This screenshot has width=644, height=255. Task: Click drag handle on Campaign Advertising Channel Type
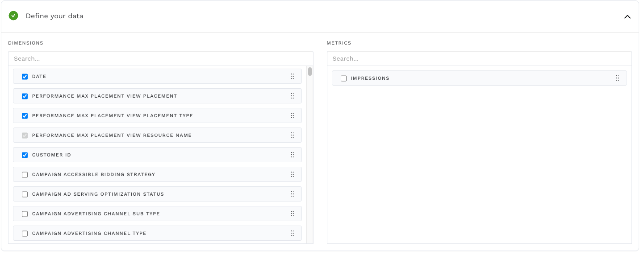coord(292,233)
